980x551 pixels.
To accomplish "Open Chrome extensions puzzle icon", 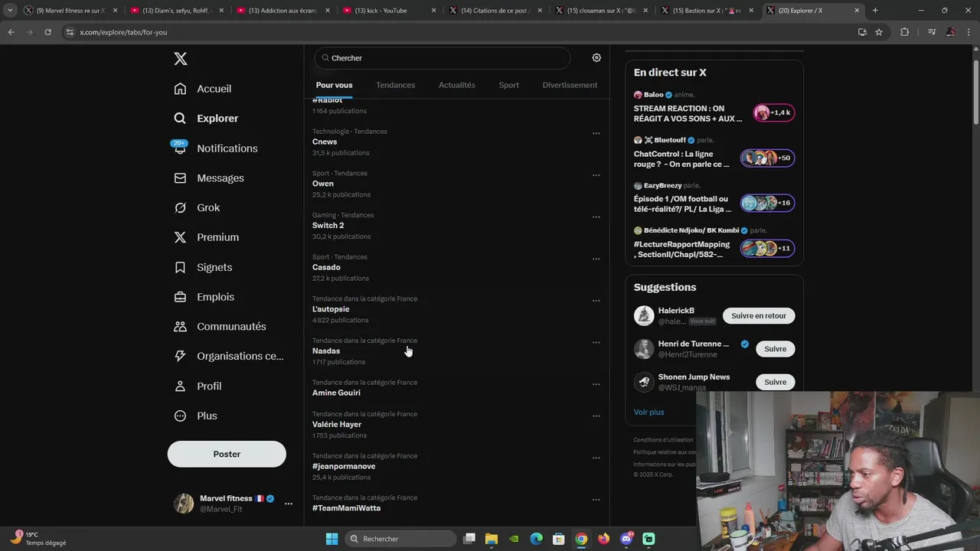I will [904, 32].
